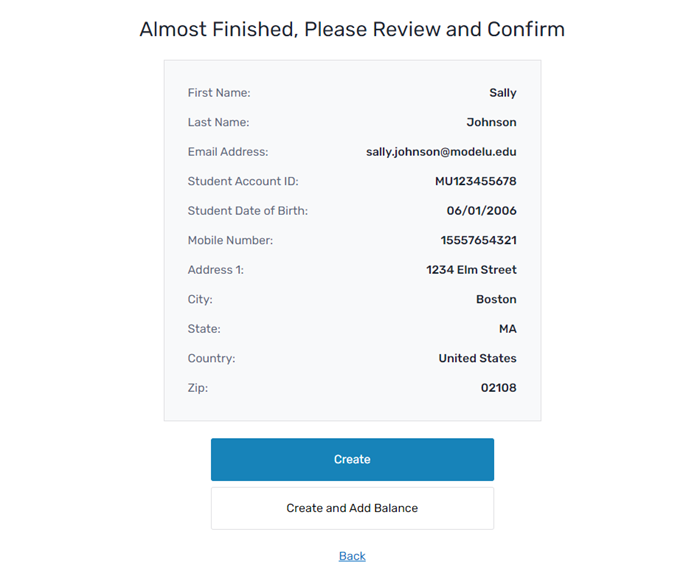Click the city value Boston

pyautogui.click(x=496, y=299)
